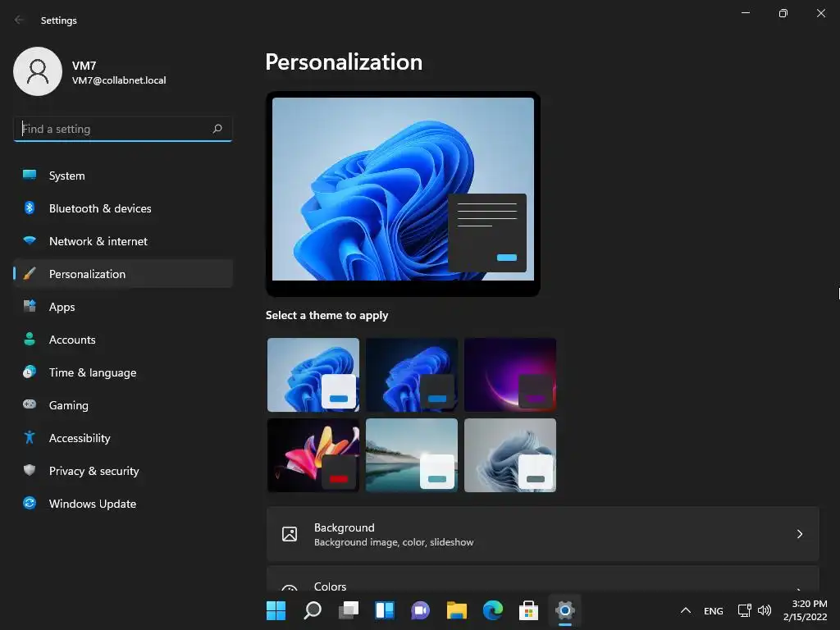Viewport: 840px width, 630px height.
Task: Apply the purple glow theme
Action: click(510, 374)
